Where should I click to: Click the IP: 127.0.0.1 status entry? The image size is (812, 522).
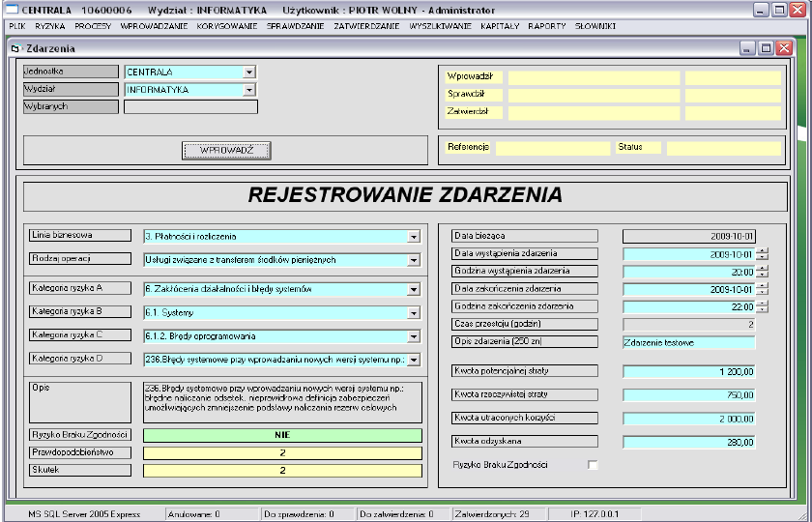point(594,514)
